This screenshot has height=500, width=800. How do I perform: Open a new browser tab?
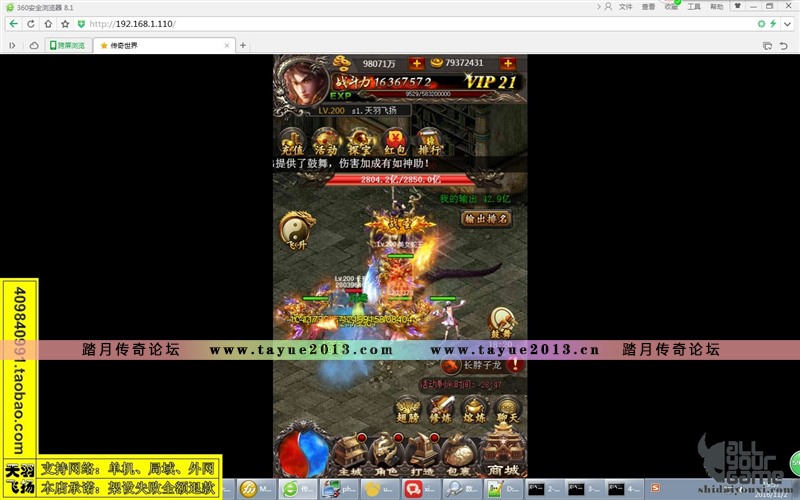tap(242, 45)
